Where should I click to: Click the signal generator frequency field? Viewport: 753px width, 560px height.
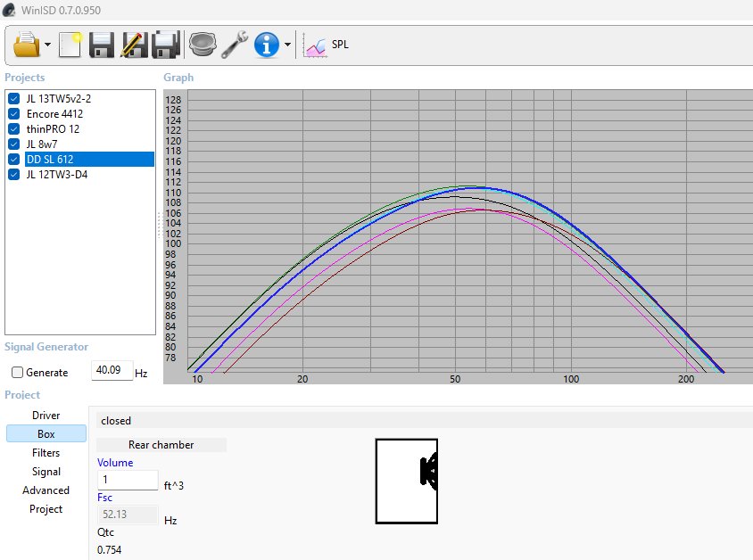[112, 370]
